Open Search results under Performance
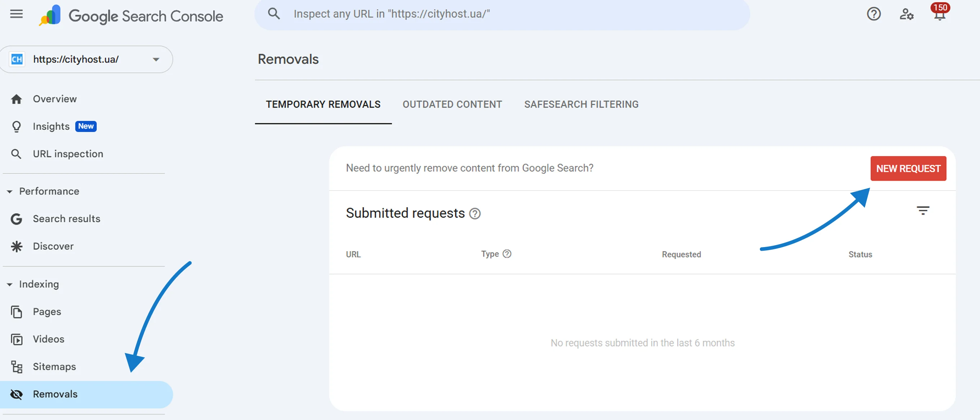 point(67,218)
